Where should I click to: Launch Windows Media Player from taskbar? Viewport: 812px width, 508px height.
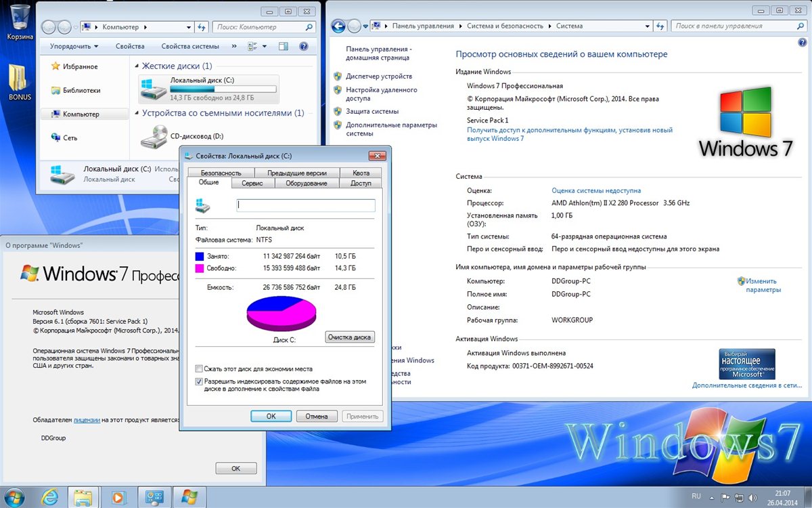(118, 496)
